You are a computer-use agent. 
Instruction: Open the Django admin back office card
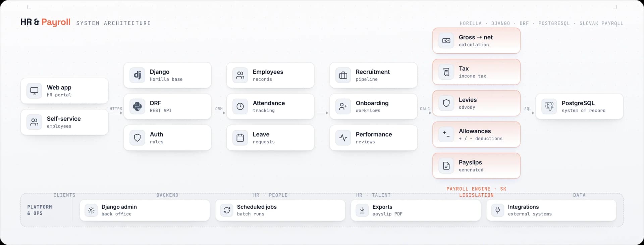145,210
